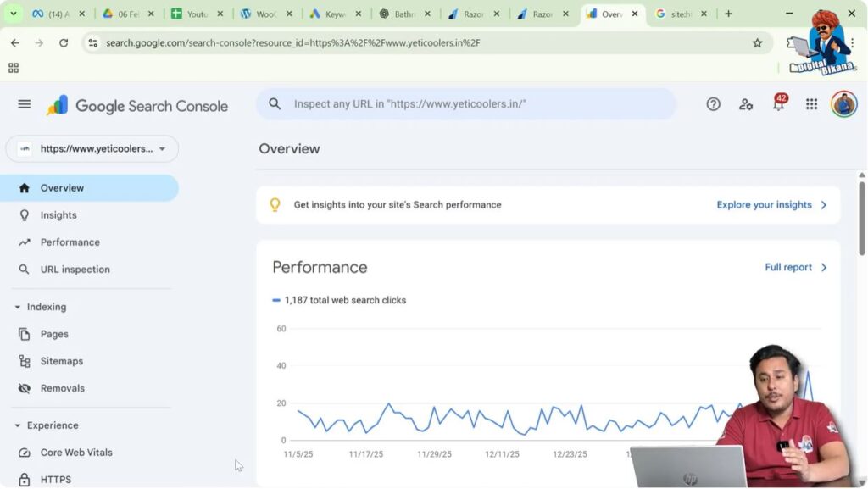Click the browser address bar URL

coord(292,42)
